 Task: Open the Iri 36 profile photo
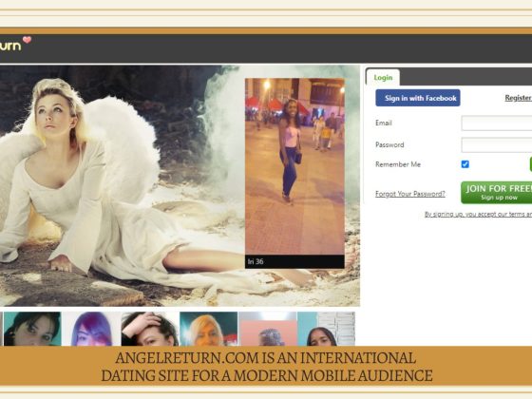[x=294, y=166]
